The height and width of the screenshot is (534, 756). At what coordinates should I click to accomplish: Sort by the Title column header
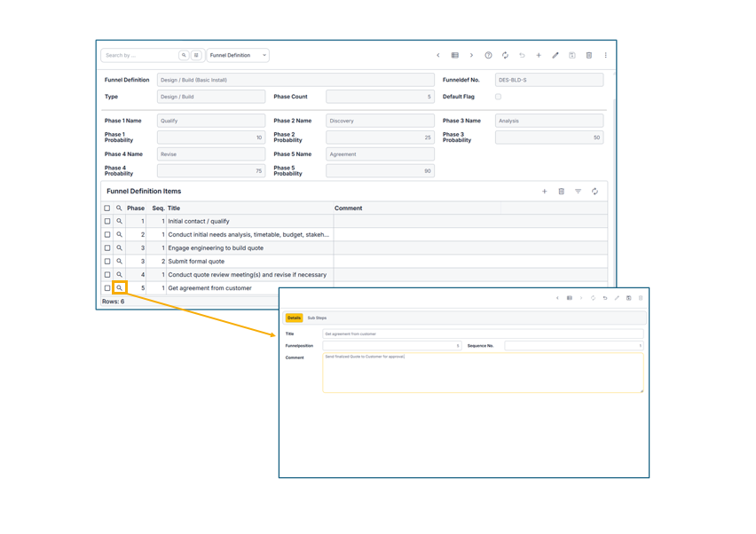174,208
